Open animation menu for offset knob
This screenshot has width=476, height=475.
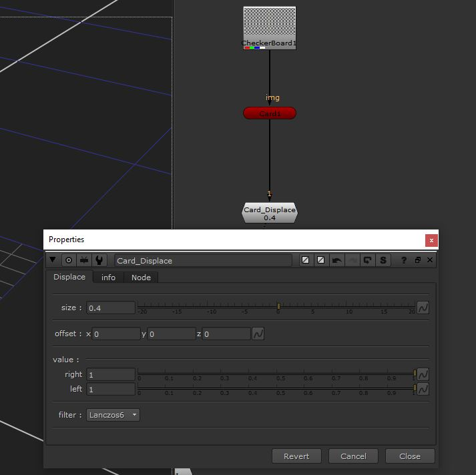[258, 334]
